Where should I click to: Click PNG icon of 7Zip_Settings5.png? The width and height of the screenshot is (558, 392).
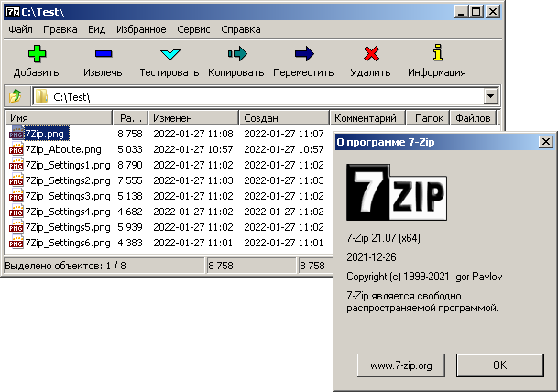(x=16, y=227)
